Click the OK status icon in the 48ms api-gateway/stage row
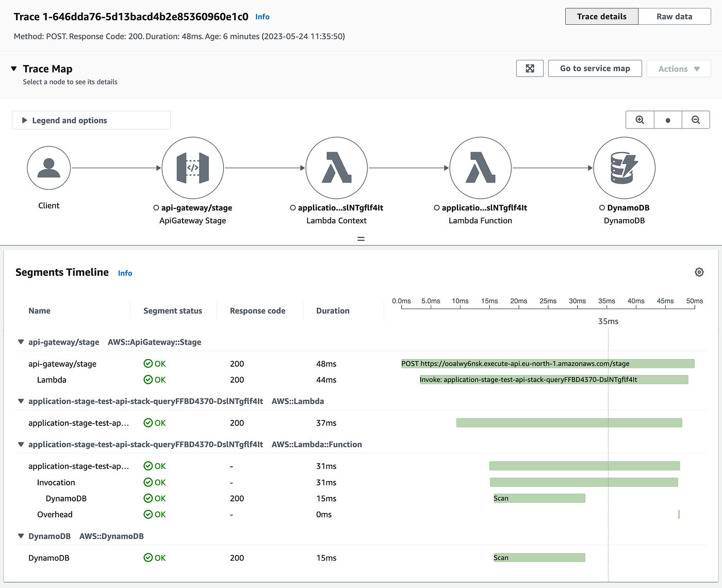 click(148, 364)
